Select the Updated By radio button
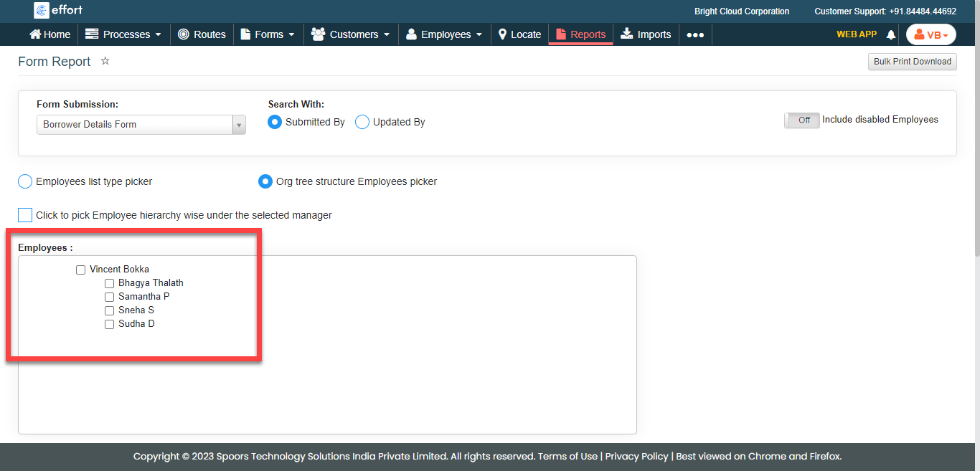This screenshot has height=471, width=980. pyautogui.click(x=362, y=123)
